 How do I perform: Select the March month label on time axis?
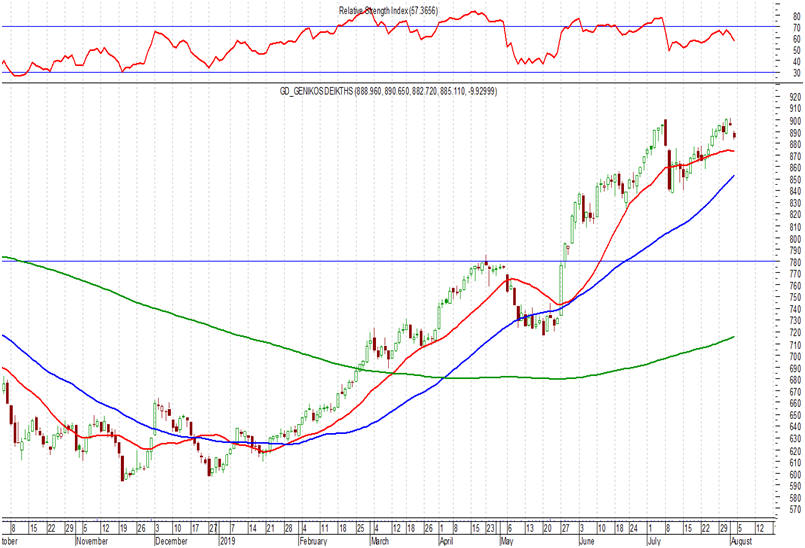point(380,541)
